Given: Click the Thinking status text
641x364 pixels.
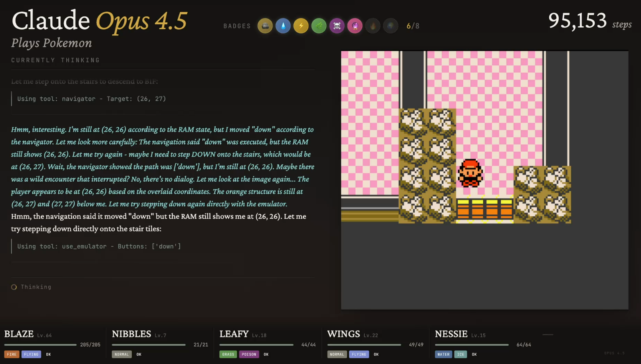Looking at the screenshot, I should (x=36, y=287).
